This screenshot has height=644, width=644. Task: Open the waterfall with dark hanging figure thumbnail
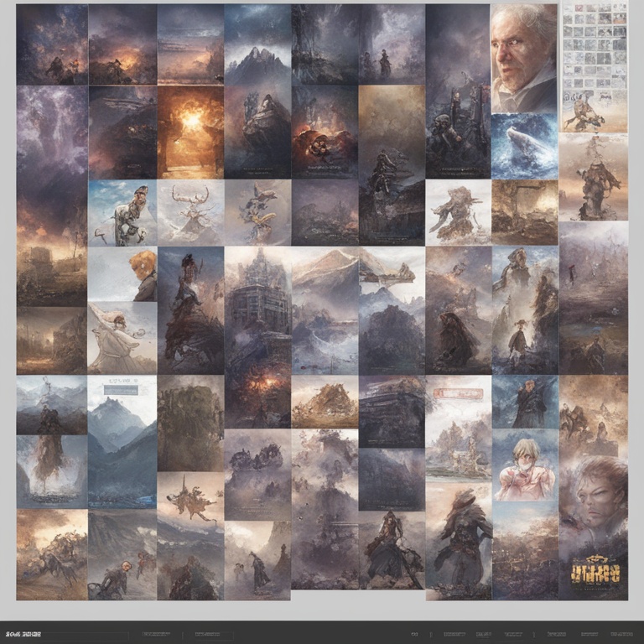(52, 472)
